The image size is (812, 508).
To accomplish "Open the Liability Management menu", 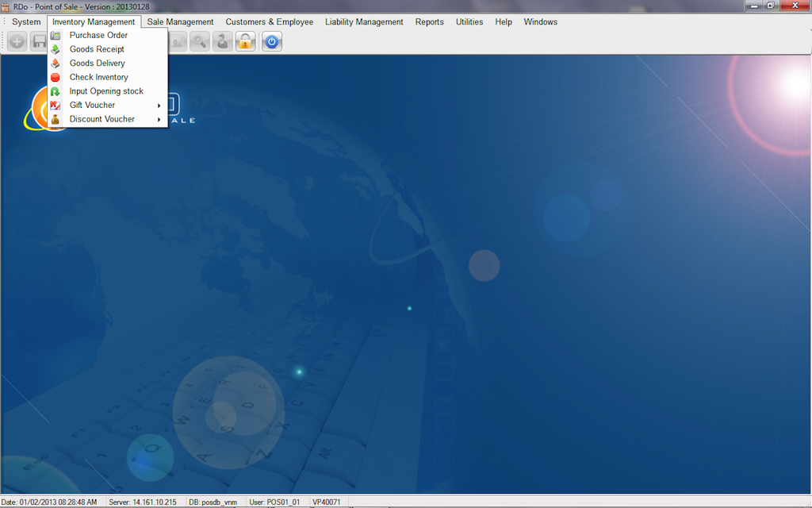I will (x=364, y=22).
